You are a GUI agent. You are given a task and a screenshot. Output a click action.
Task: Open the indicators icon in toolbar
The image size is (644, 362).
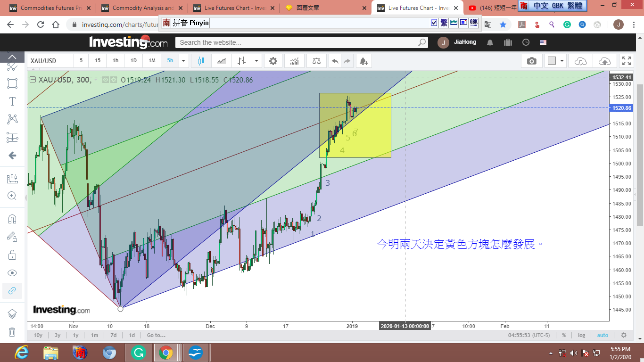point(294,61)
